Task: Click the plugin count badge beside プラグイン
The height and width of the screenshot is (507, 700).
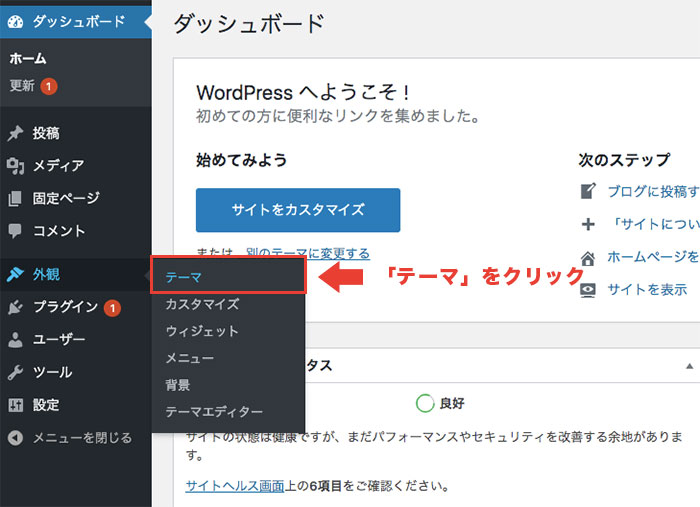Action: [112, 308]
